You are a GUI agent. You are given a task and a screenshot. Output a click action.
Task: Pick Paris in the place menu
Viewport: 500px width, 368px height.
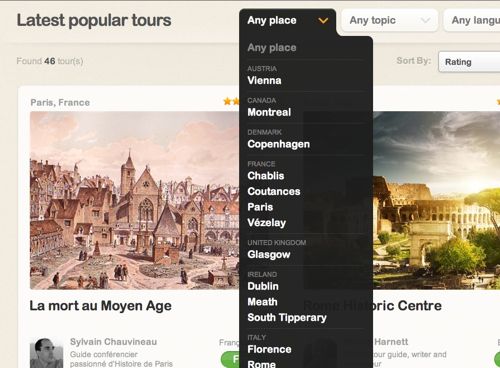tap(260, 207)
